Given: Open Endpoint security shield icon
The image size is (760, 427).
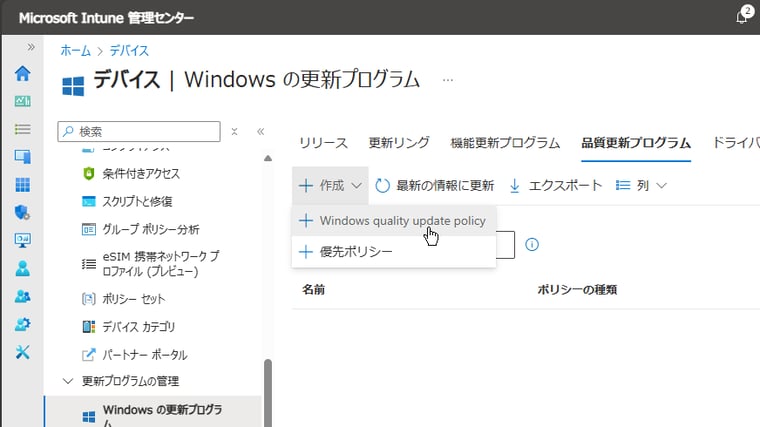Looking at the screenshot, I should [22, 212].
